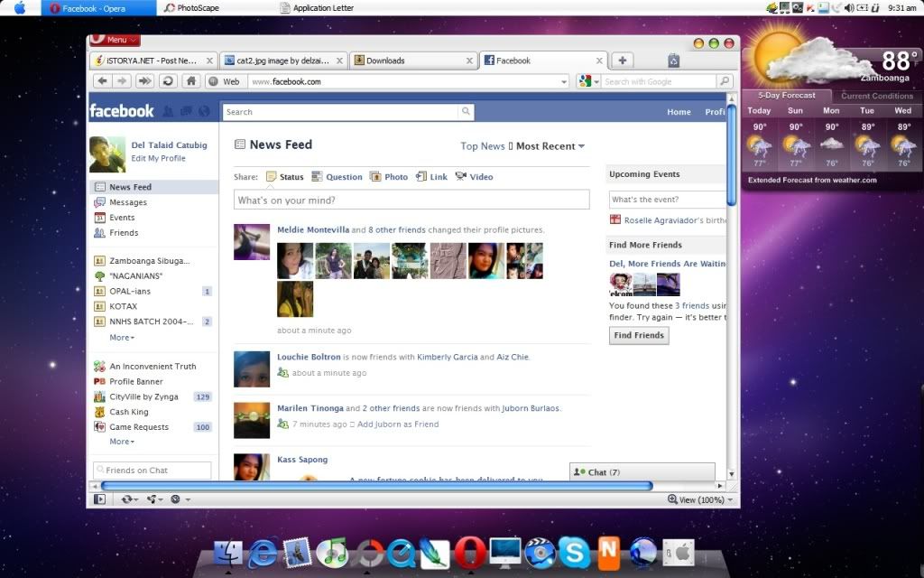Open the music player dock icon
This screenshot has width=924, height=578.
(332, 554)
